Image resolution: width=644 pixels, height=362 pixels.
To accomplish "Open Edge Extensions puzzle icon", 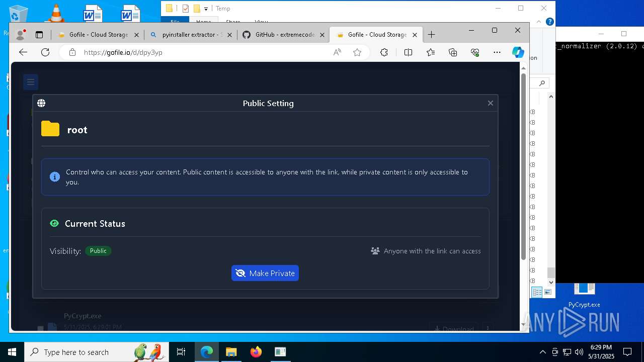I will tap(384, 52).
